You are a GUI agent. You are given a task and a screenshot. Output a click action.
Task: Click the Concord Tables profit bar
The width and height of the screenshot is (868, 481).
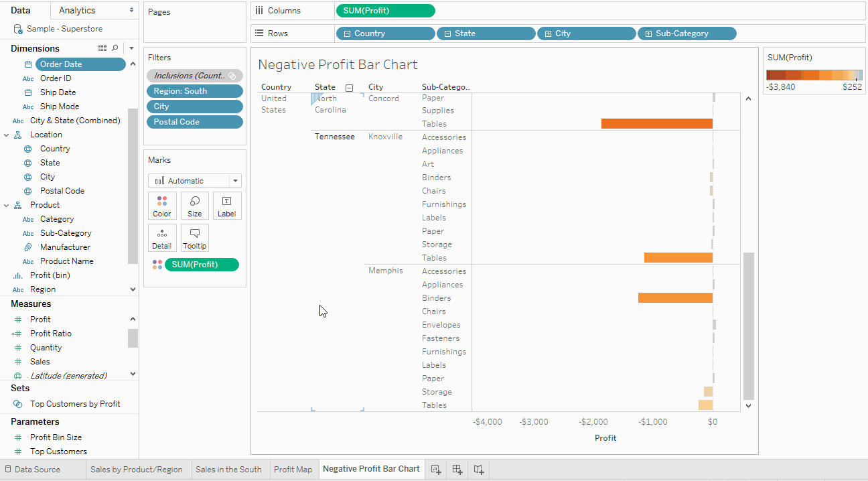tap(657, 123)
